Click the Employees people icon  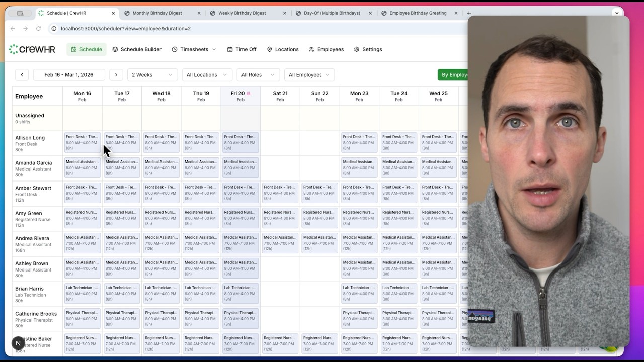pos(312,49)
